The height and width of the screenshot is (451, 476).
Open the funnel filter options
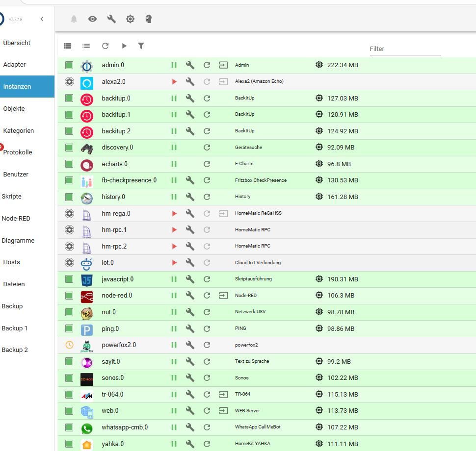[x=141, y=46]
